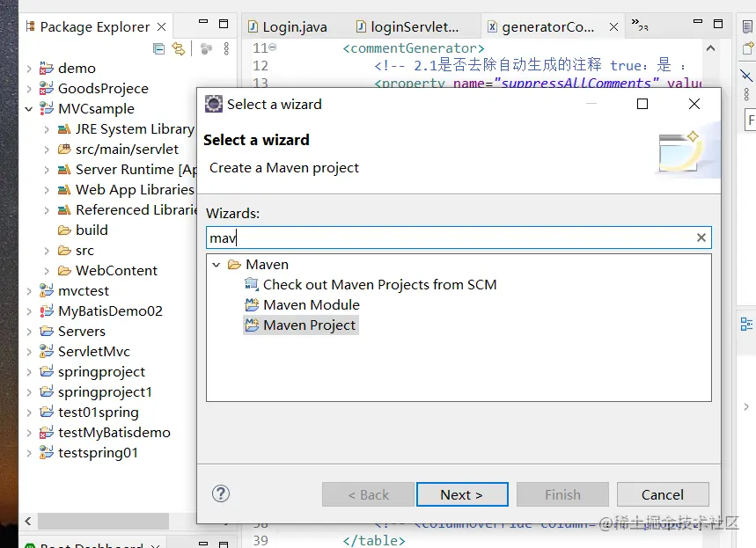Expand the mvctest project
This screenshot has width=756, height=548.
point(29,291)
